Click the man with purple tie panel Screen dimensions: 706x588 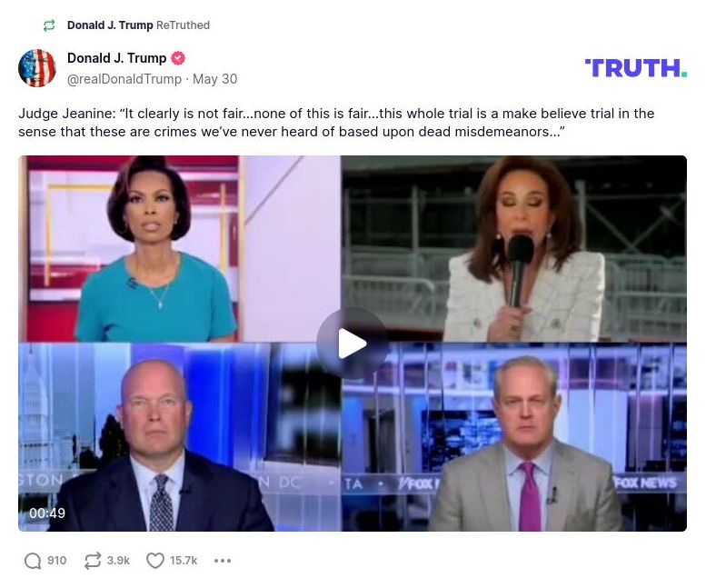(x=514, y=437)
